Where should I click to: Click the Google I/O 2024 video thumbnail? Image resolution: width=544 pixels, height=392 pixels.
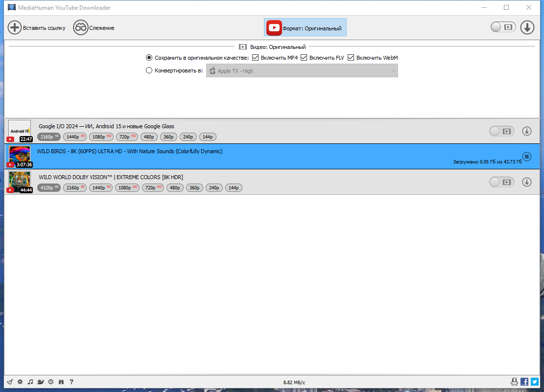coord(20,131)
